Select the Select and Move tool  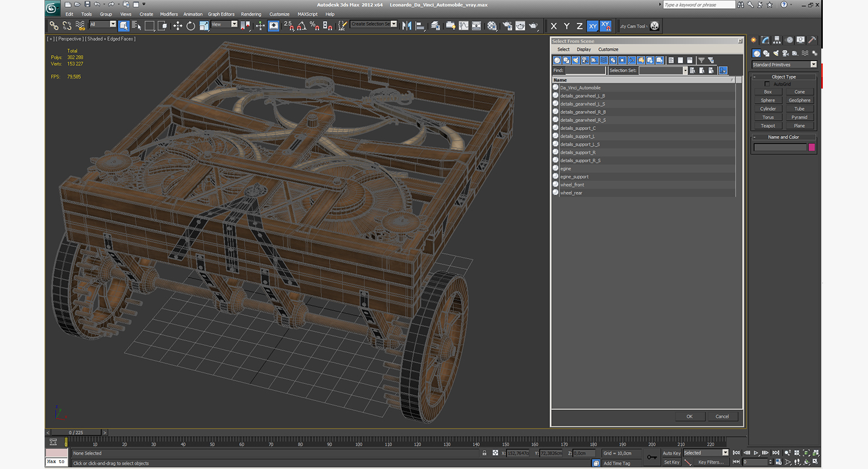(x=178, y=26)
